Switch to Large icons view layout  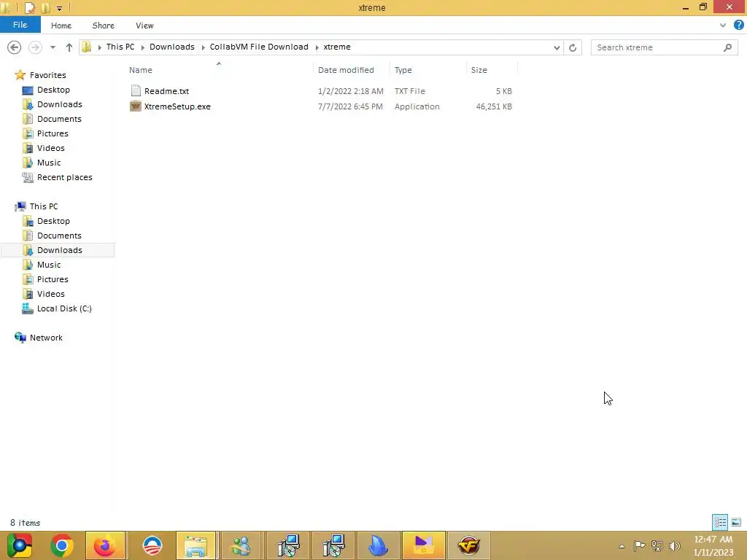[x=736, y=522]
